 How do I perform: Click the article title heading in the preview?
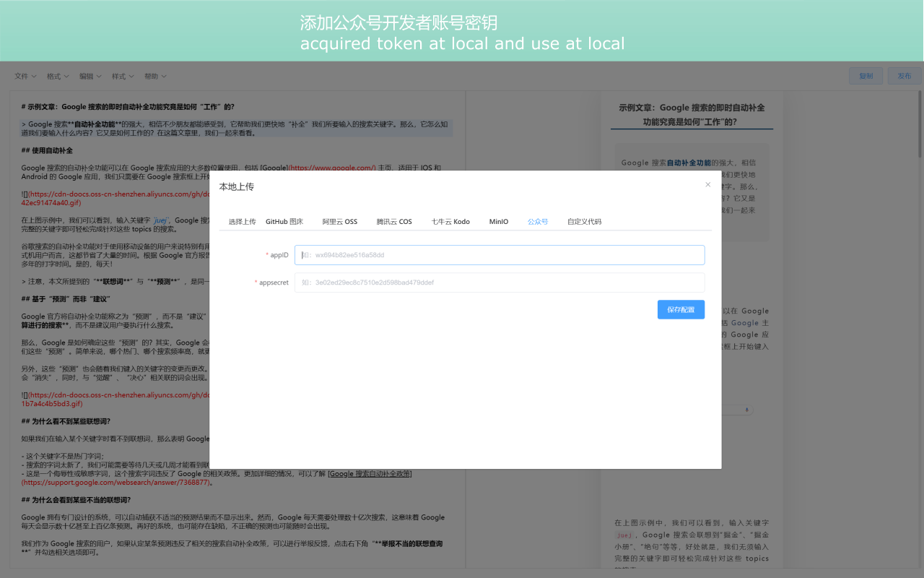(692, 115)
